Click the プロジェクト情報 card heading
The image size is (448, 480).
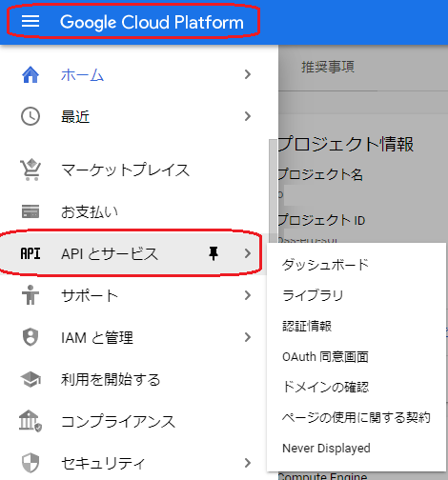point(346,144)
